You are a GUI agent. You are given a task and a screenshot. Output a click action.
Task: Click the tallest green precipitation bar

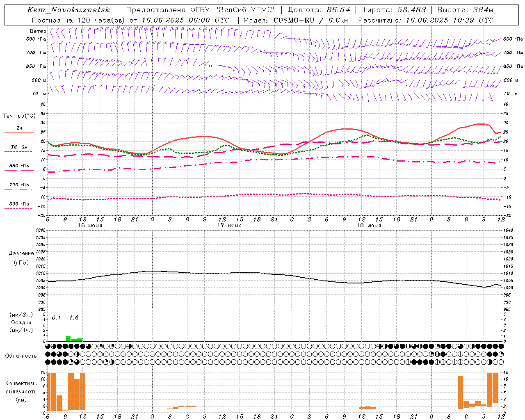(68, 339)
